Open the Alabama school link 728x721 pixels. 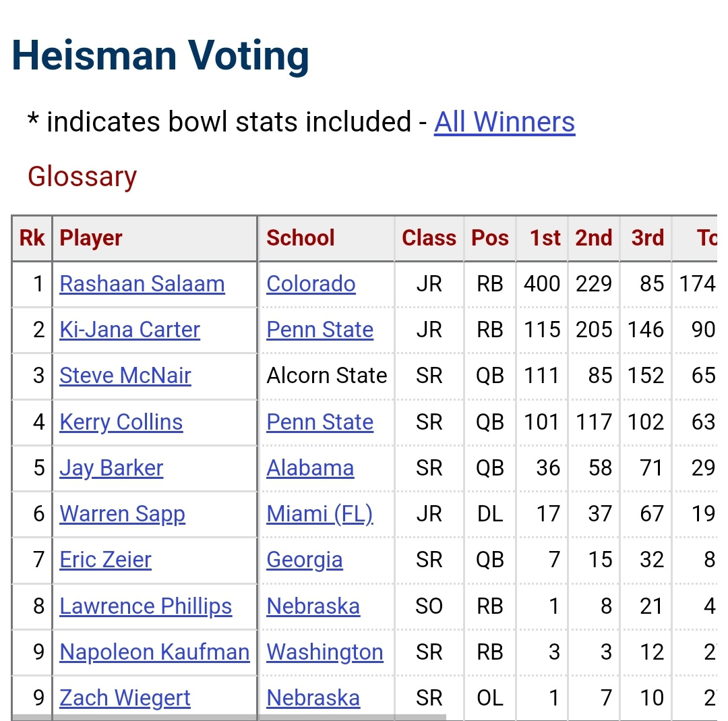pyautogui.click(x=310, y=468)
